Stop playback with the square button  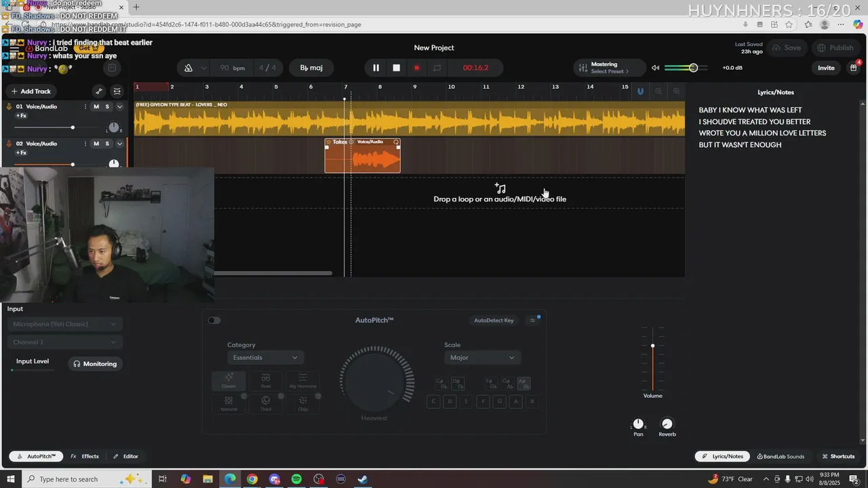[x=397, y=68]
